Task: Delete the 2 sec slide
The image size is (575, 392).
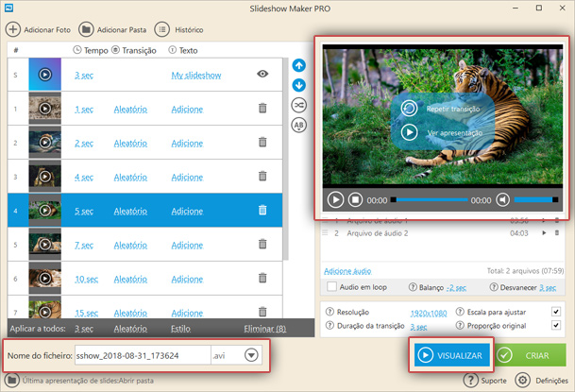Action: click(262, 142)
